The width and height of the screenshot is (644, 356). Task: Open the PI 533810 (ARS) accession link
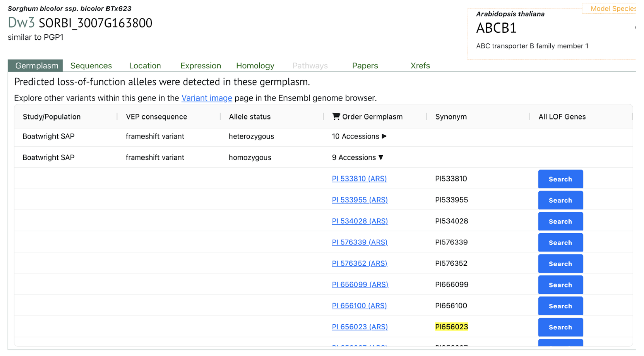coord(359,179)
